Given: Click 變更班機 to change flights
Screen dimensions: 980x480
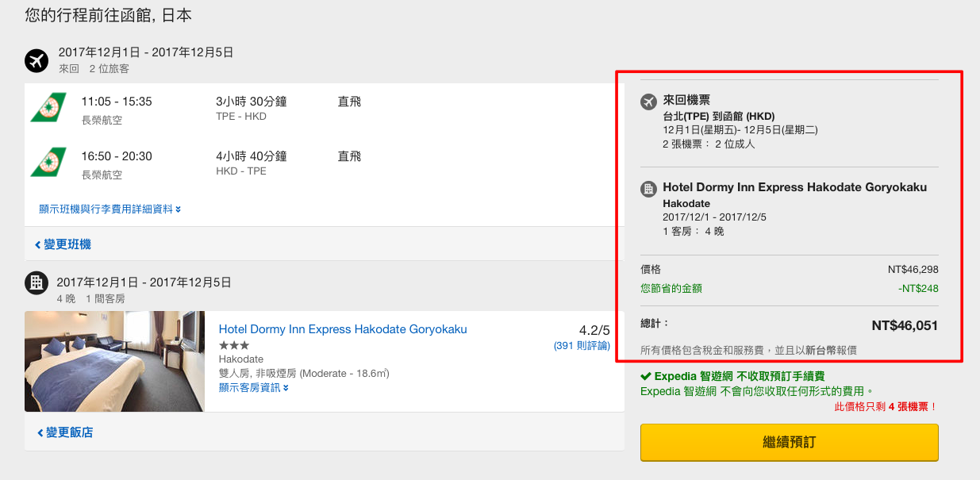Looking at the screenshot, I should pos(63,244).
